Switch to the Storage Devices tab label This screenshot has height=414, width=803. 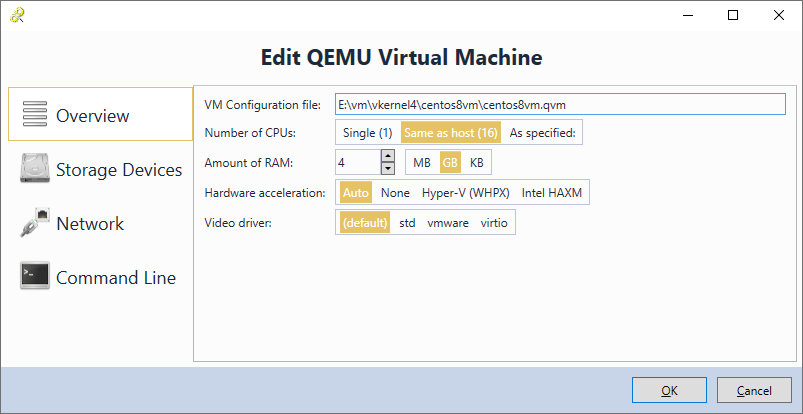[x=119, y=170]
